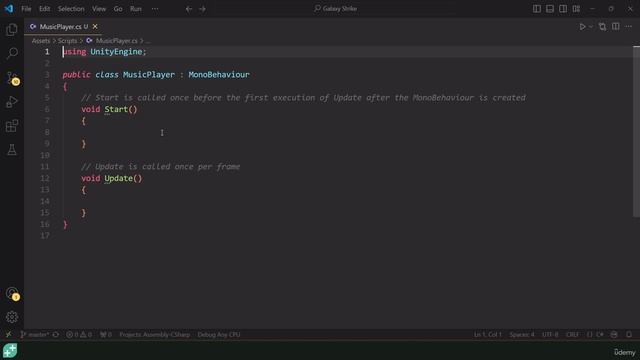Viewport: 640px width, 360px height.
Task: Click the Assets breadcrumb
Action: point(40,41)
